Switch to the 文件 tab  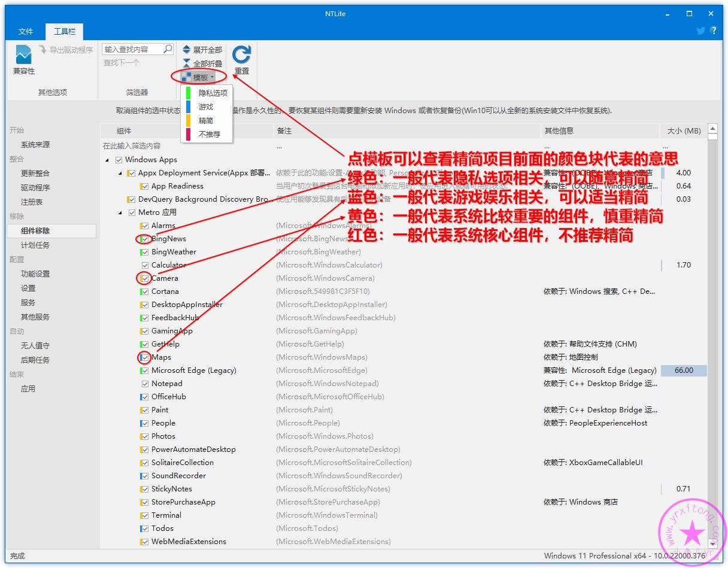pos(26,31)
